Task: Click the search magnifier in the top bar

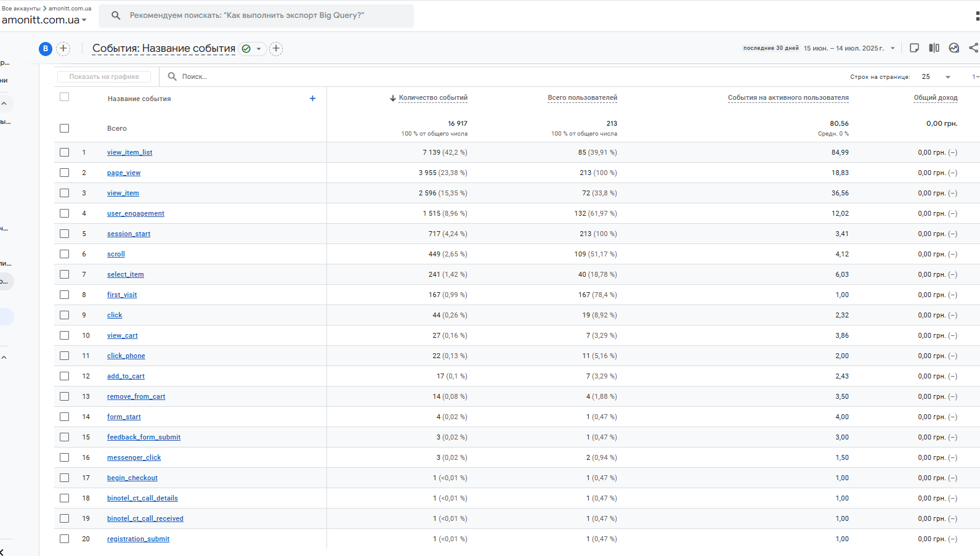Action: click(x=116, y=15)
